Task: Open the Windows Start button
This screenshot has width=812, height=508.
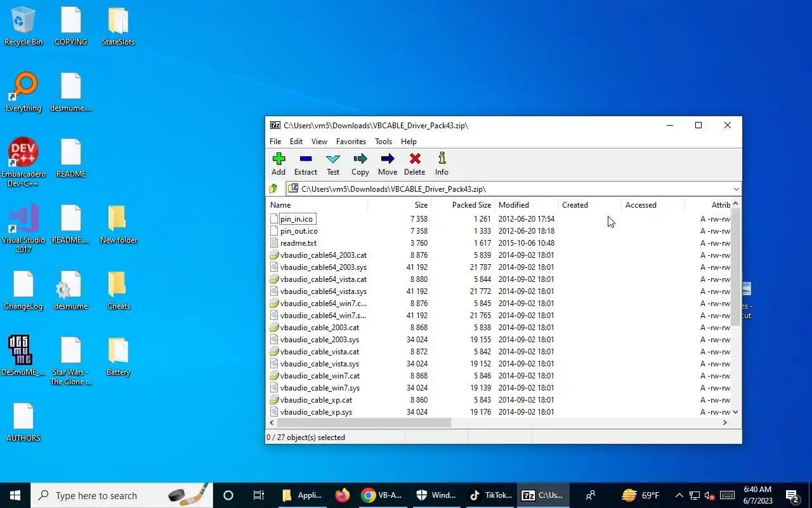Action: (15, 495)
